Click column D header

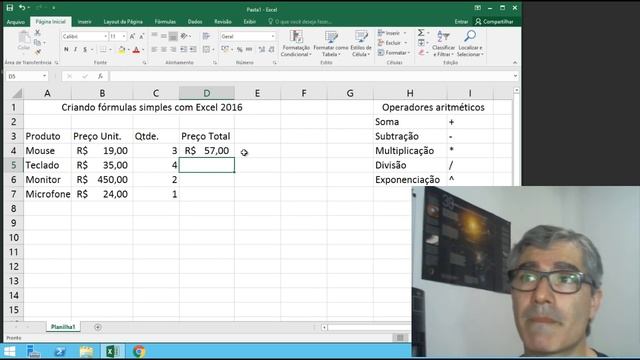coord(207,93)
